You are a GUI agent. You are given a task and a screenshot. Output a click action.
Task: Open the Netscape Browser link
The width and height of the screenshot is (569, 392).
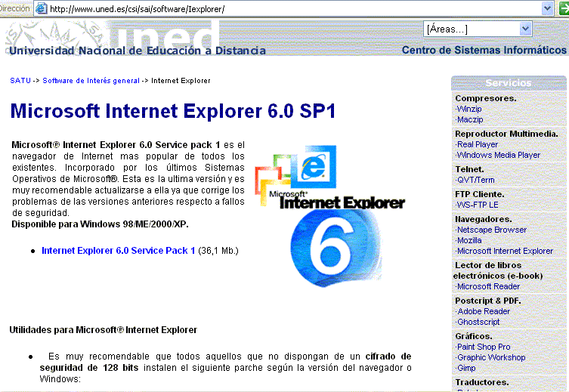tap(492, 230)
